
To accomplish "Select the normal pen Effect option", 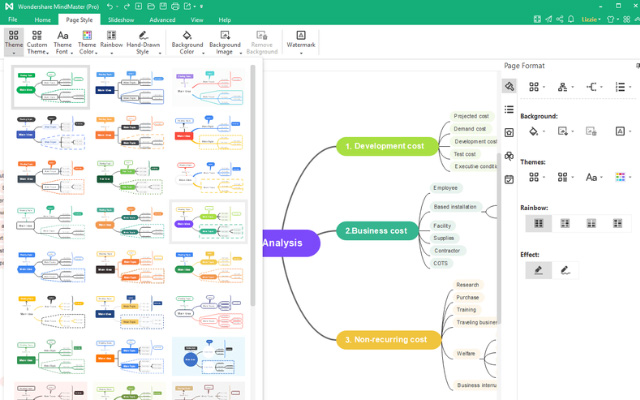I will [x=539, y=270].
